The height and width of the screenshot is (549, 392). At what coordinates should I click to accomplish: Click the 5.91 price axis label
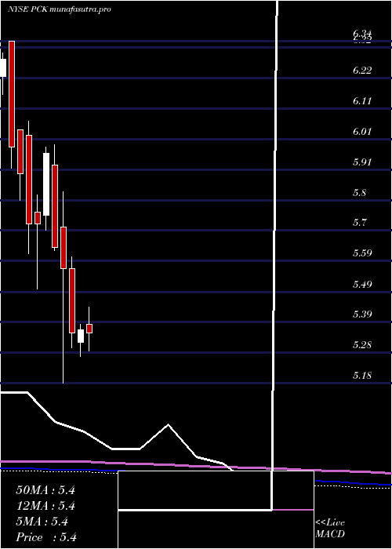tap(362, 162)
